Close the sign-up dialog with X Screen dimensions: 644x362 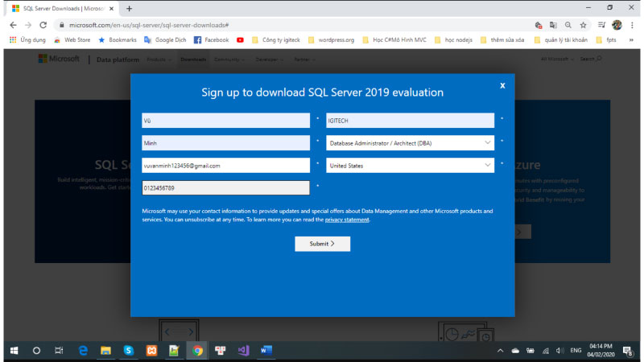point(502,85)
